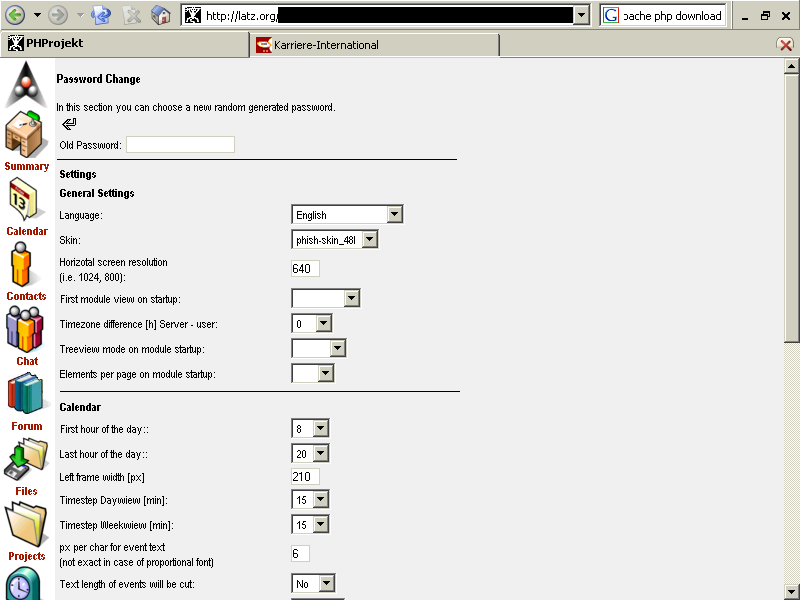Open the Timezone difference dropdown

[x=312, y=323]
